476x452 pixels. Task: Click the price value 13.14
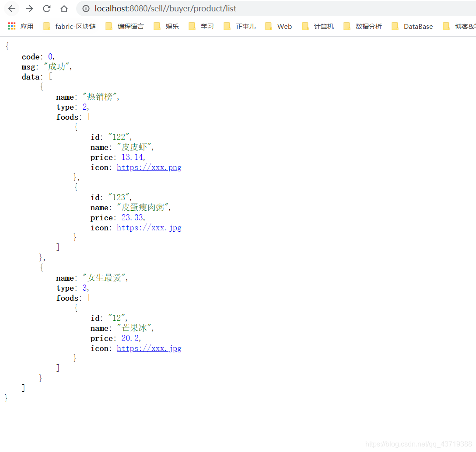(x=133, y=157)
